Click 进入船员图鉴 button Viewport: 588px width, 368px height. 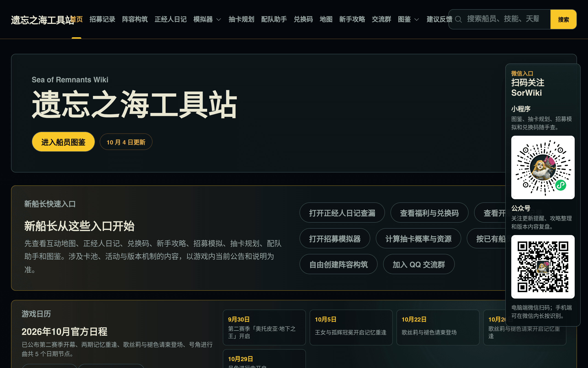pos(63,142)
